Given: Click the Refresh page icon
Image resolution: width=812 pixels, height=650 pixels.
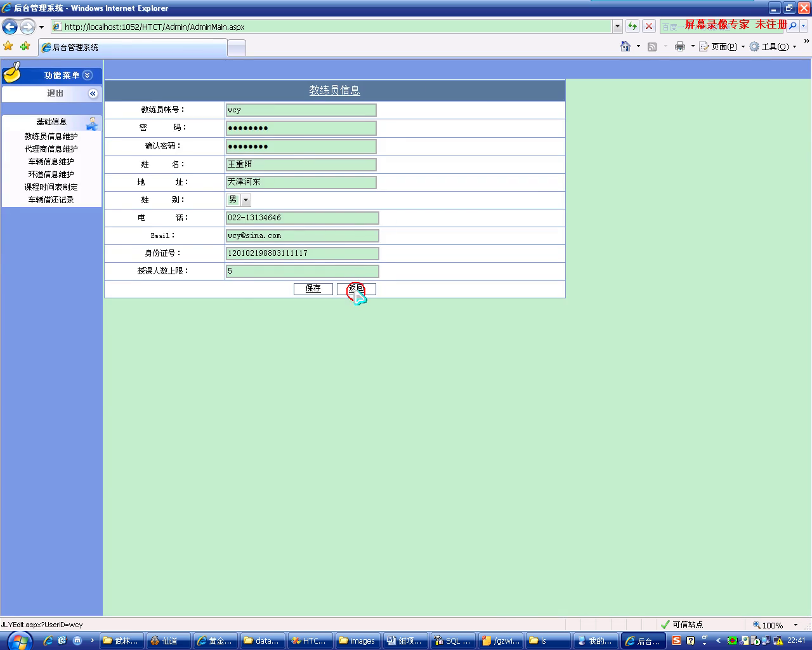Looking at the screenshot, I should [632, 26].
